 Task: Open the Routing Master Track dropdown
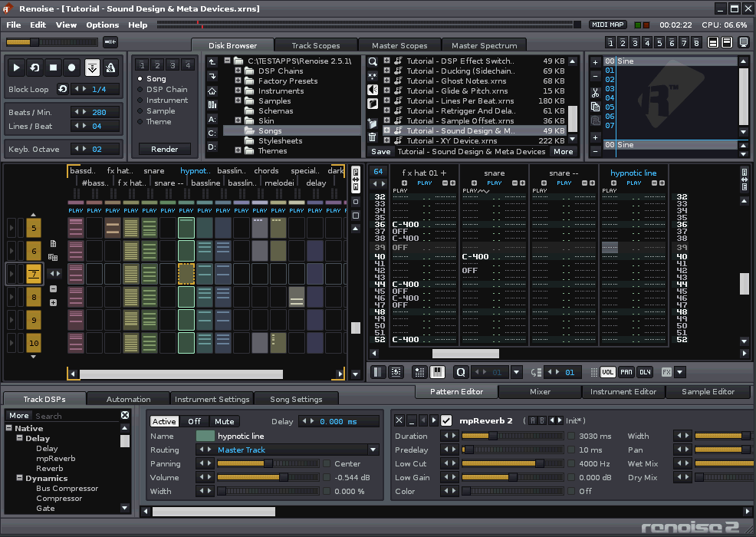[373, 450]
